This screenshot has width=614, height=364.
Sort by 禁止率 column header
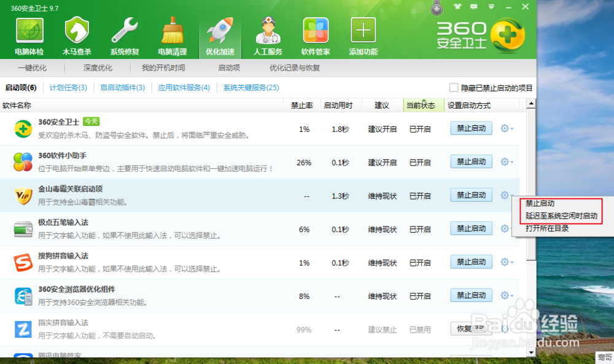pos(302,106)
